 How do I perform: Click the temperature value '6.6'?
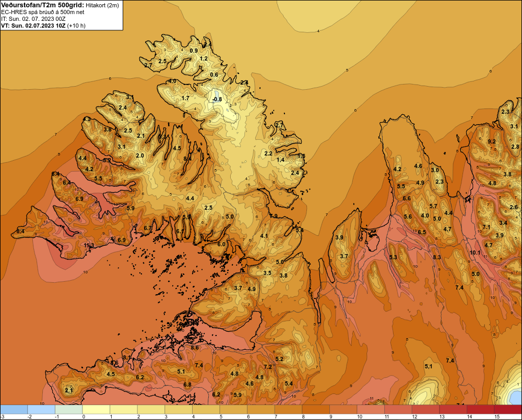point(407,198)
